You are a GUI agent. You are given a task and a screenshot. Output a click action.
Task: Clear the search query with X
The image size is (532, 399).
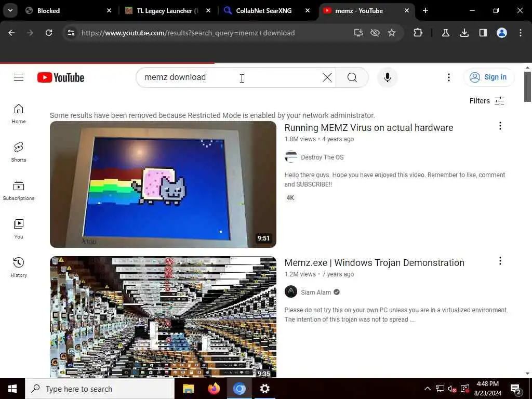point(327,77)
